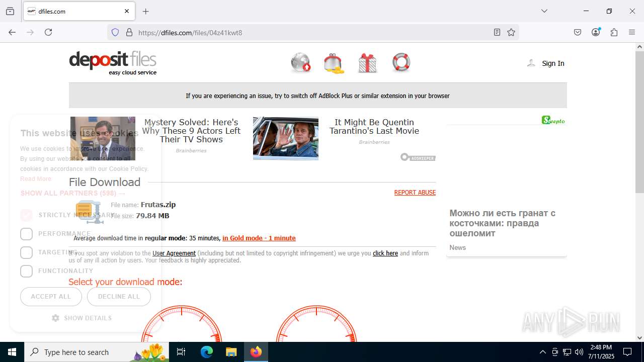Click the DepositFiles logo

point(113,63)
